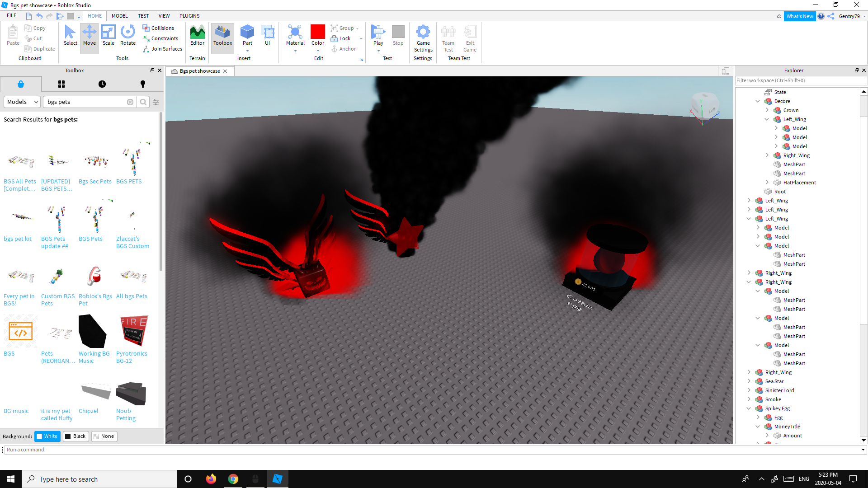Screen dimensions: 868x488
Task: Click the Play test icon
Action: pos(378,33)
